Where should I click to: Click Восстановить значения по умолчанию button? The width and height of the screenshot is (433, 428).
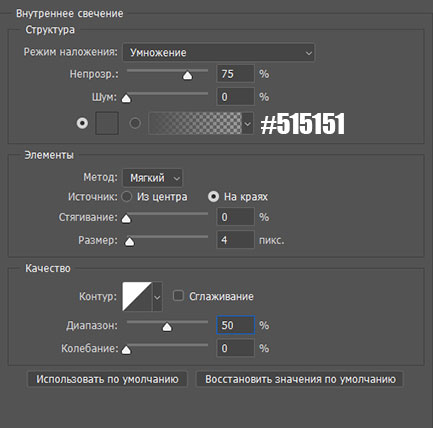[300, 379]
